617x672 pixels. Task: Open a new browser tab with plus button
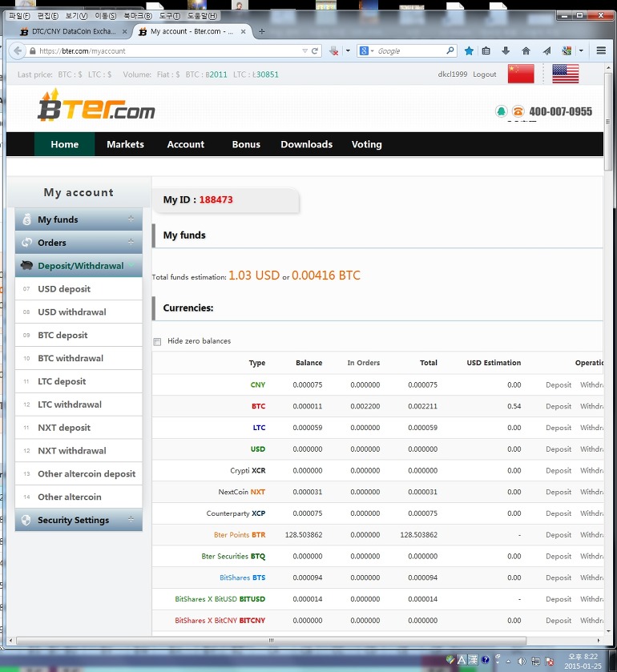coord(261,31)
